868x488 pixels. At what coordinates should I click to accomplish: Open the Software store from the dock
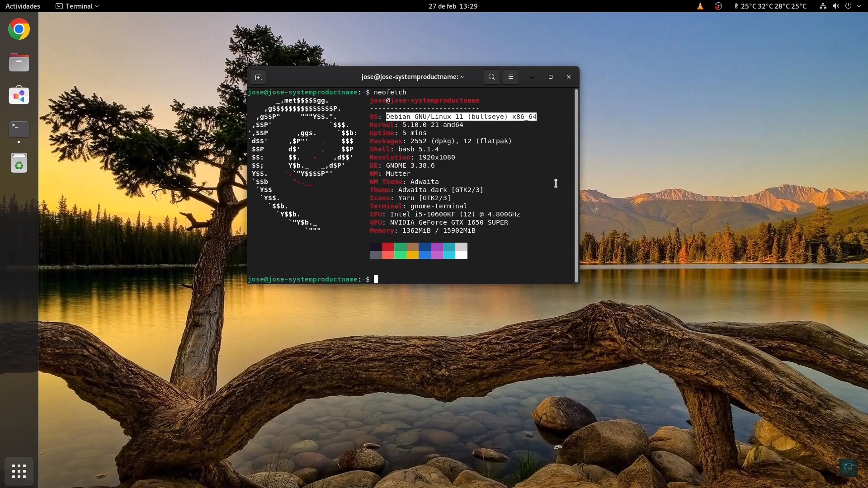click(19, 96)
